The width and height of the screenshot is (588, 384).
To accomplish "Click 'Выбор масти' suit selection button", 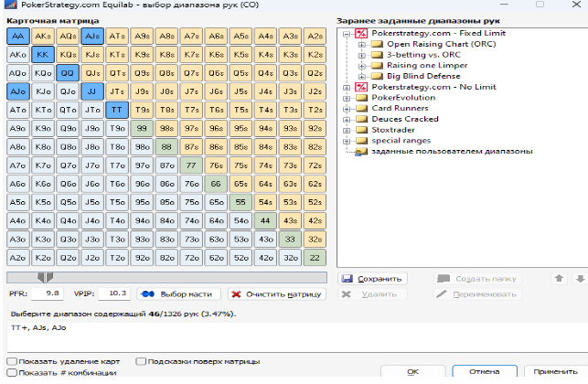I will 179,294.
